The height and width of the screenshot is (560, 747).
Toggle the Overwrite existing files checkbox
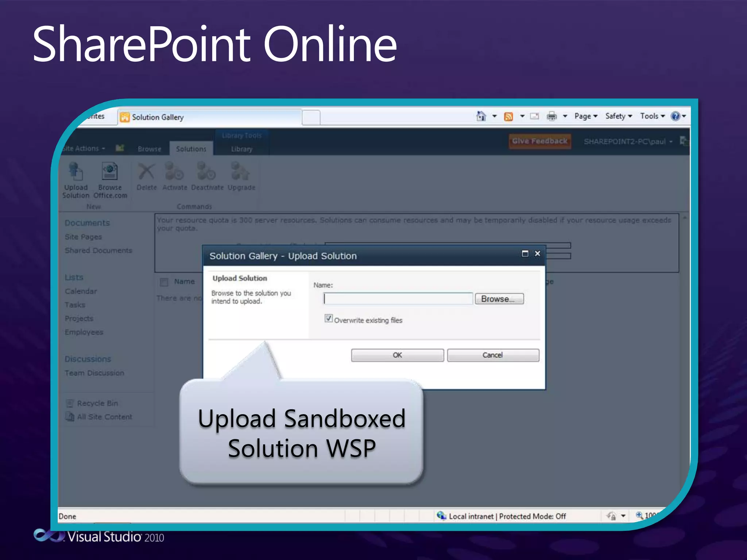tap(329, 318)
